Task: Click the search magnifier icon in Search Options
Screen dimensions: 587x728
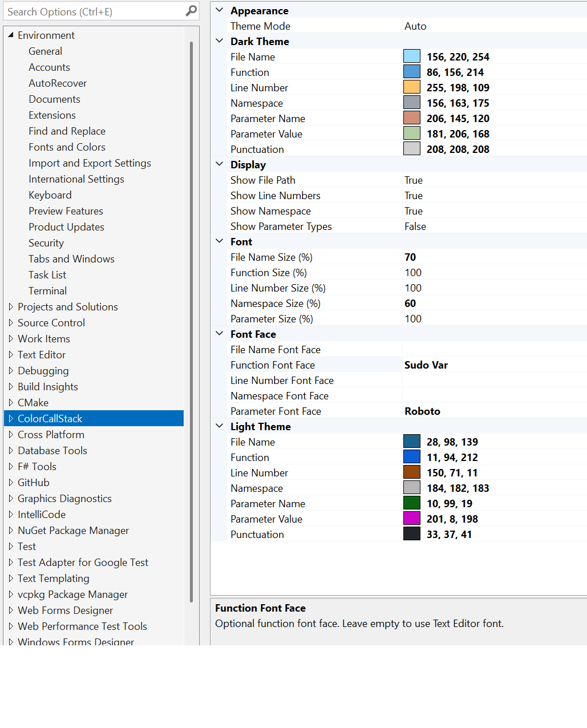Action: 191,11
